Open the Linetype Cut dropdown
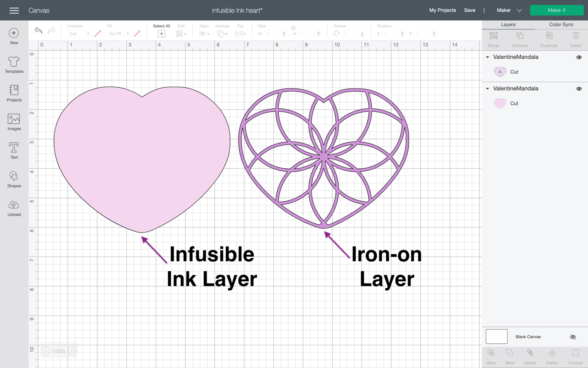588x368 pixels. [x=79, y=33]
